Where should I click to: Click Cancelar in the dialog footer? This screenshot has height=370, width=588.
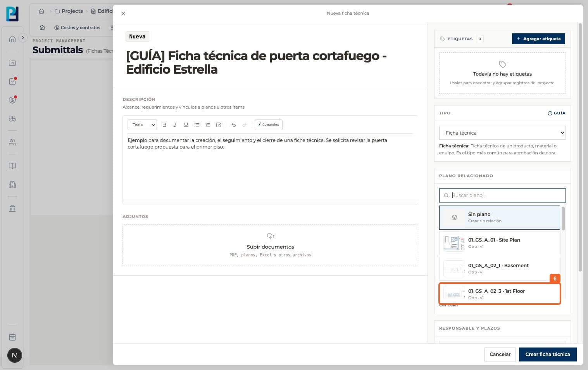click(500, 354)
